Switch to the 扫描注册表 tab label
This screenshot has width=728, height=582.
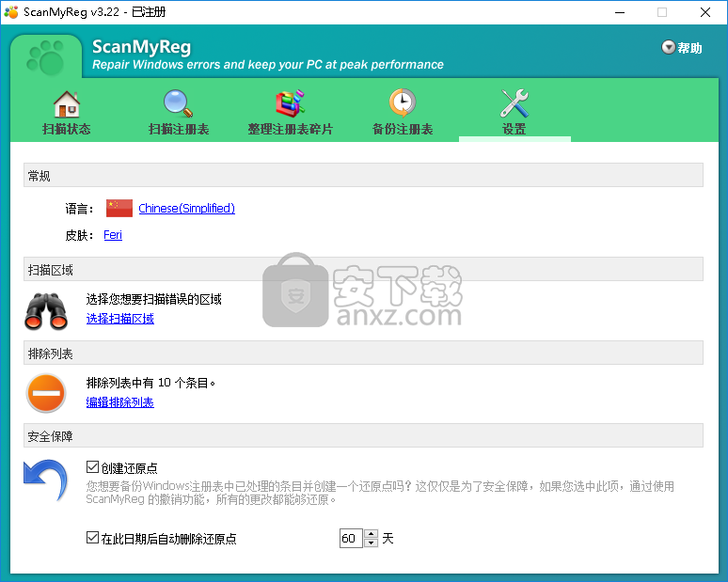(x=179, y=129)
